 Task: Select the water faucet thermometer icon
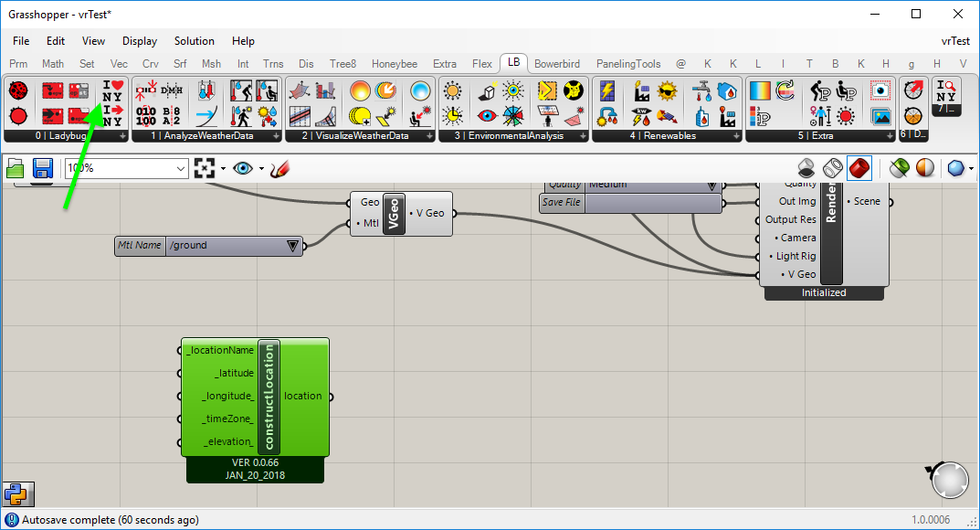point(701,90)
